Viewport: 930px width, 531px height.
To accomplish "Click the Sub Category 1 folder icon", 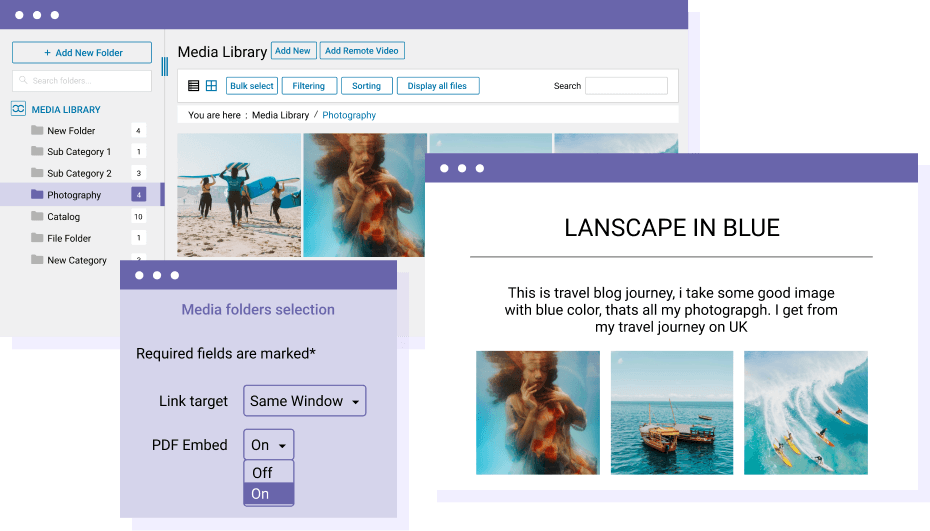I will [37, 151].
